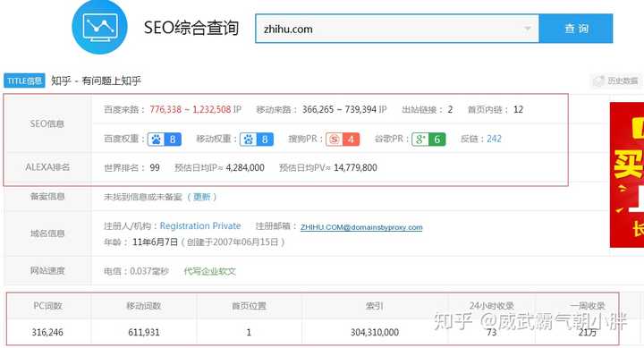Click the 出站链接 value 2
Screen dimensions: 644x348
(x=450, y=110)
